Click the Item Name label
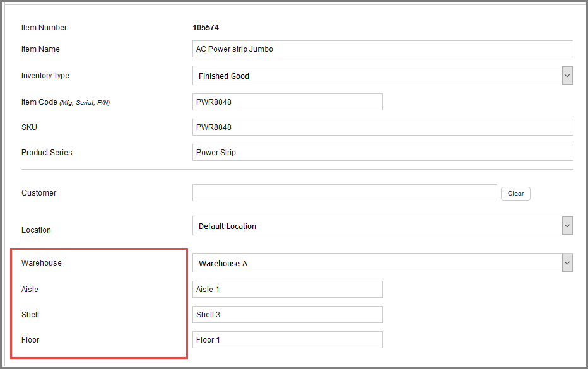The image size is (588, 369). pos(40,49)
